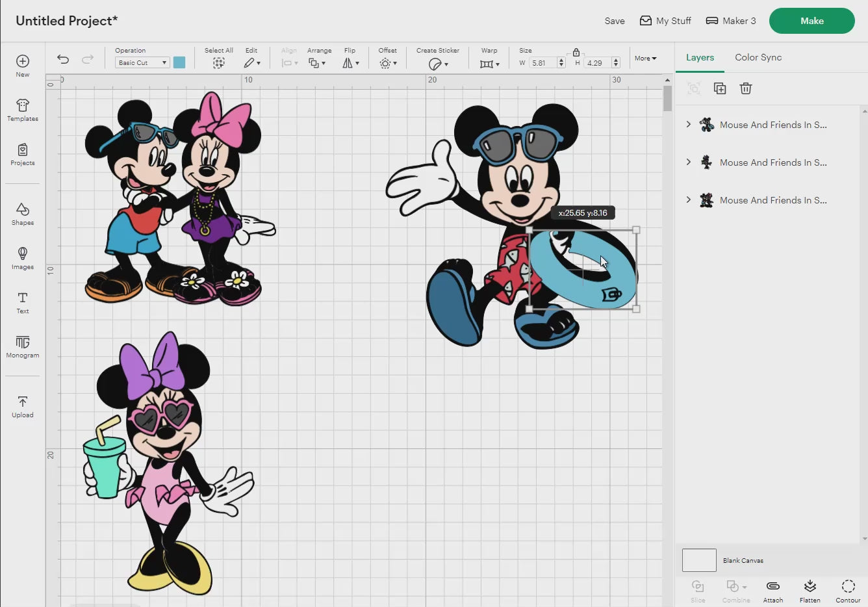The height and width of the screenshot is (607, 868).
Task: Expand the third Mouse And Friends layer
Action: coord(689,200)
